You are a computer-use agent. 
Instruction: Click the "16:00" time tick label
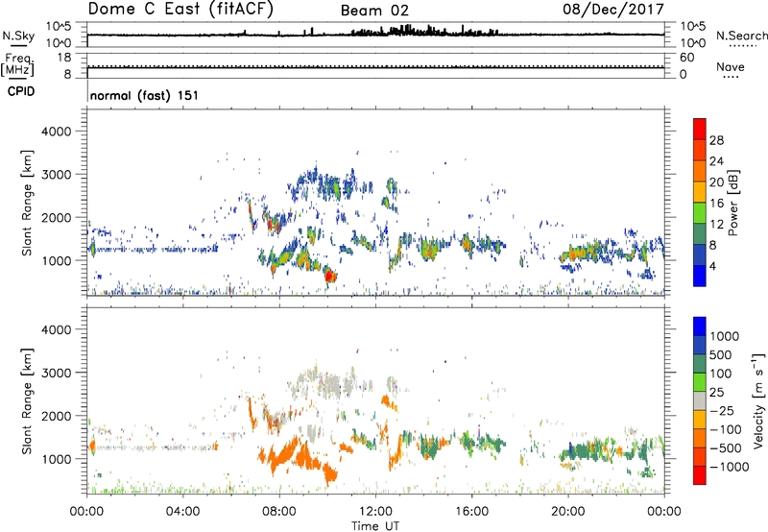471,512
